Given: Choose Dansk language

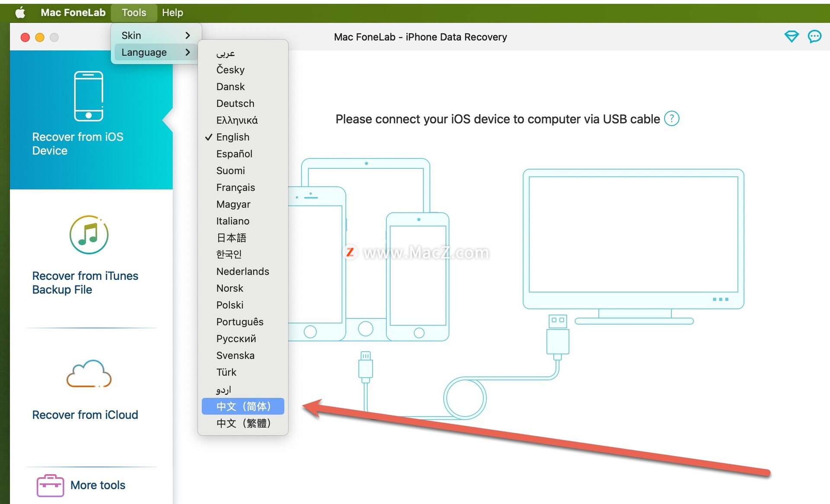Looking at the screenshot, I should [243, 86].
